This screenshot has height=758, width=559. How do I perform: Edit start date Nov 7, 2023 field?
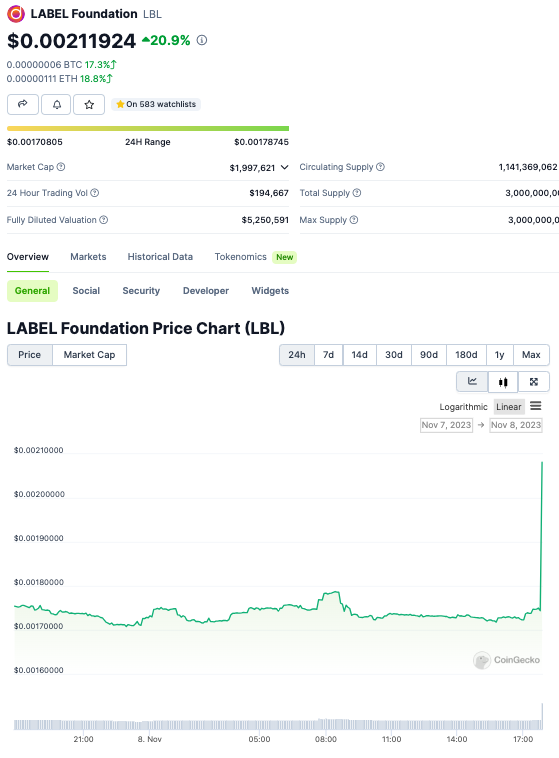[x=446, y=425]
